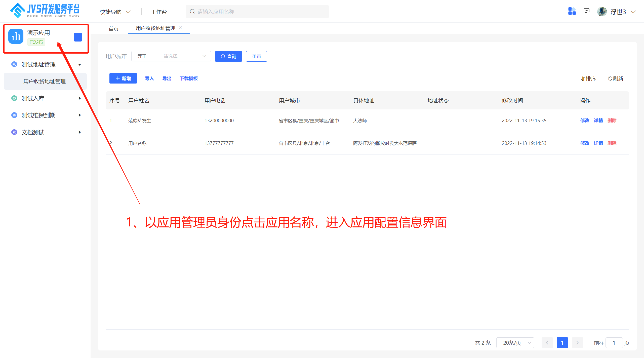The height and width of the screenshot is (358, 644).
Task: Expand the 测试维保到期 menu arrow
Action: point(80,115)
